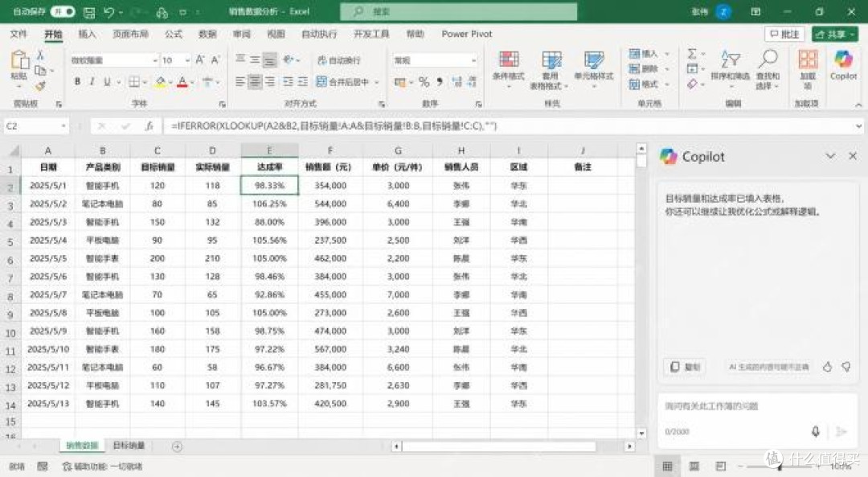The image size is (868, 477).
Task: Click Merge and Center button
Action: 342,82
